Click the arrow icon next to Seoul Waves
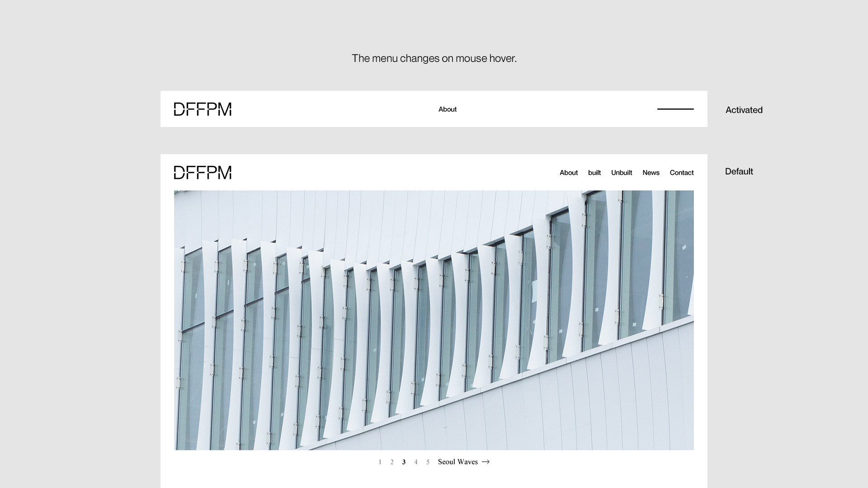The height and width of the screenshot is (488, 868). pyautogui.click(x=486, y=462)
